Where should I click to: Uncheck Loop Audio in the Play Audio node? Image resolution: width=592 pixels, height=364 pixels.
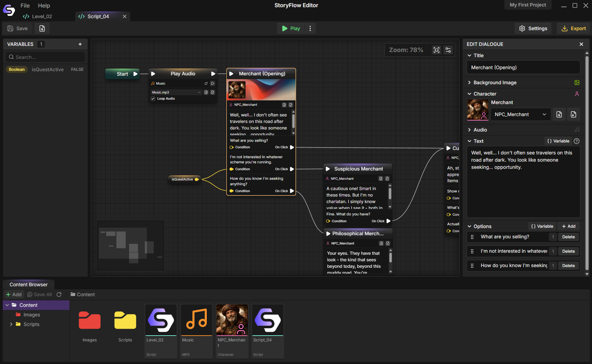click(x=153, y=98)
